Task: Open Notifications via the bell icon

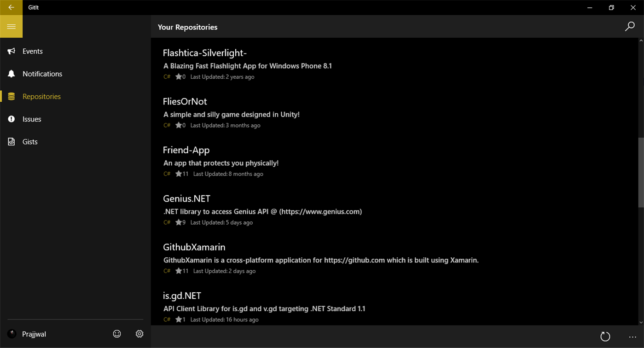Action: point(11,74)
